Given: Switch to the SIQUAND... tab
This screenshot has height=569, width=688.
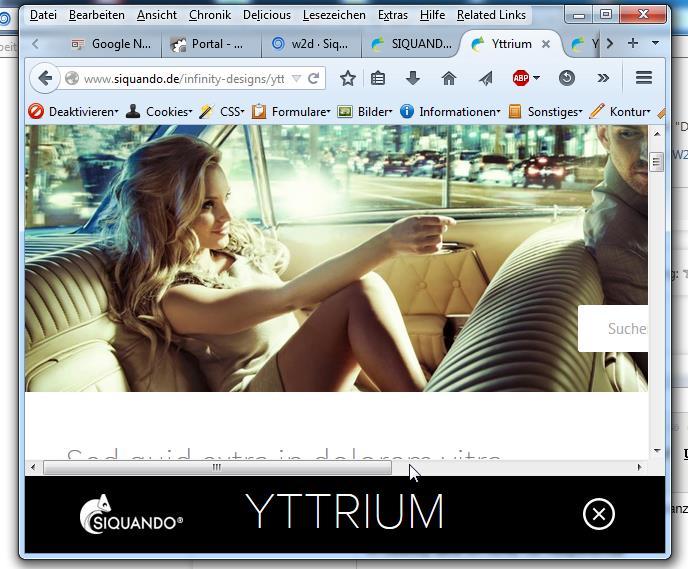Looking at the screenshot, I should [x=411, y=44].
